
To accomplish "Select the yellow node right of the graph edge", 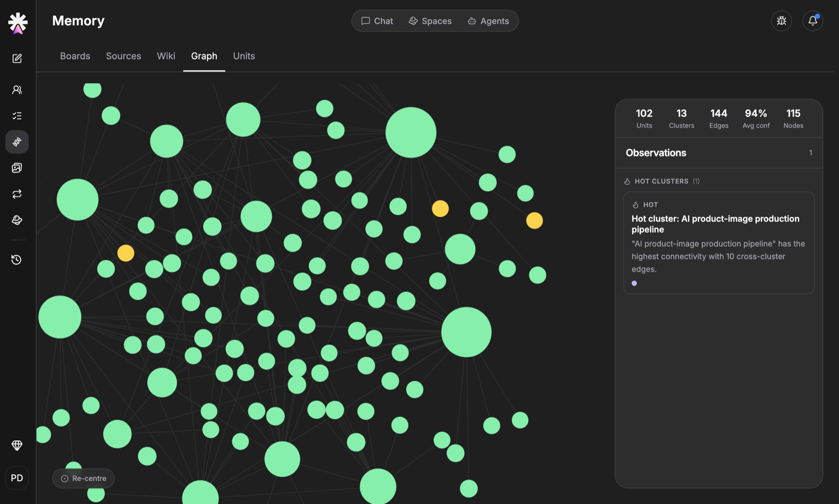I will [x=534, y=221].
